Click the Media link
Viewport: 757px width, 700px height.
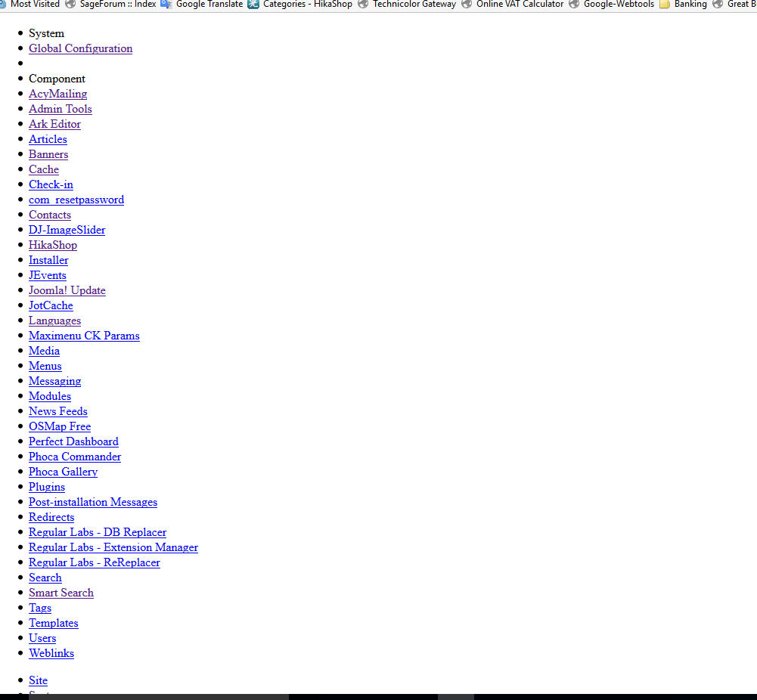(x=44, y=351)
